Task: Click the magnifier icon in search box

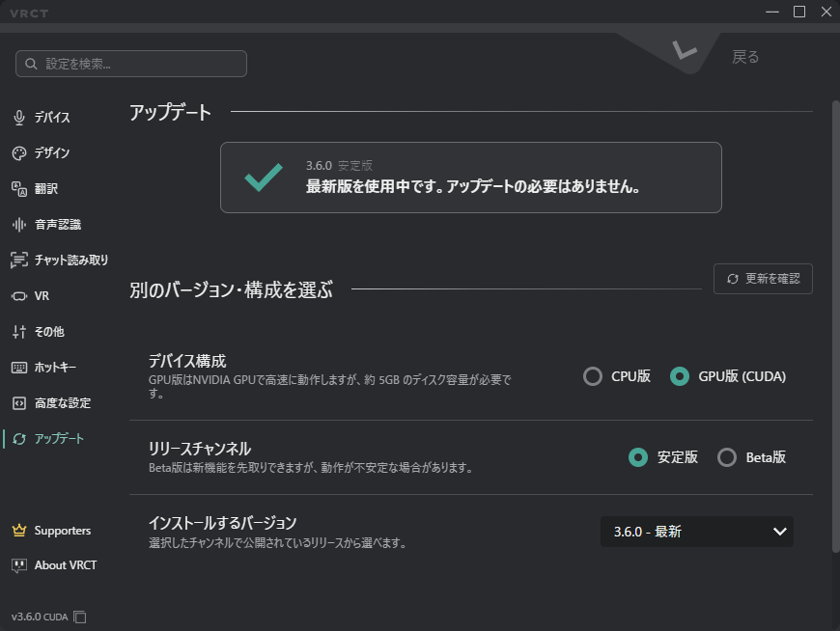Action: (31, 65)
